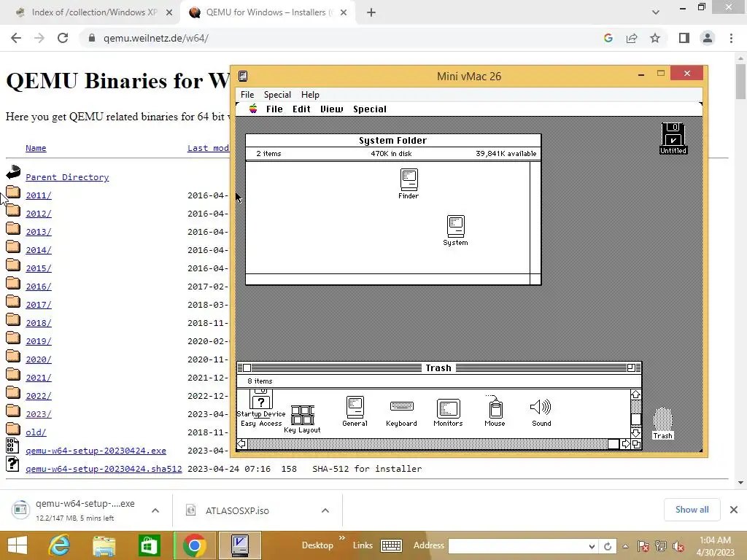Expand ATLASOSXP.iso download options chevron
The image size is (747, 560).
(325, 510)
